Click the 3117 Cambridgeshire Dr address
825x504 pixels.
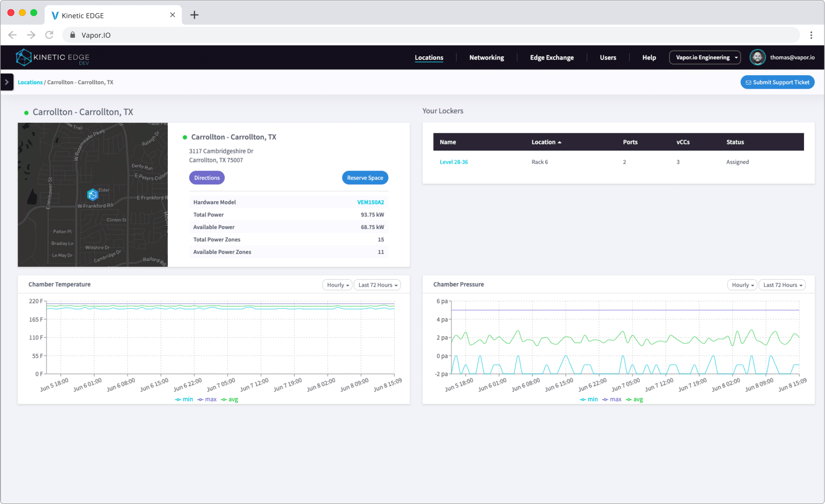[x=221, y=151]
